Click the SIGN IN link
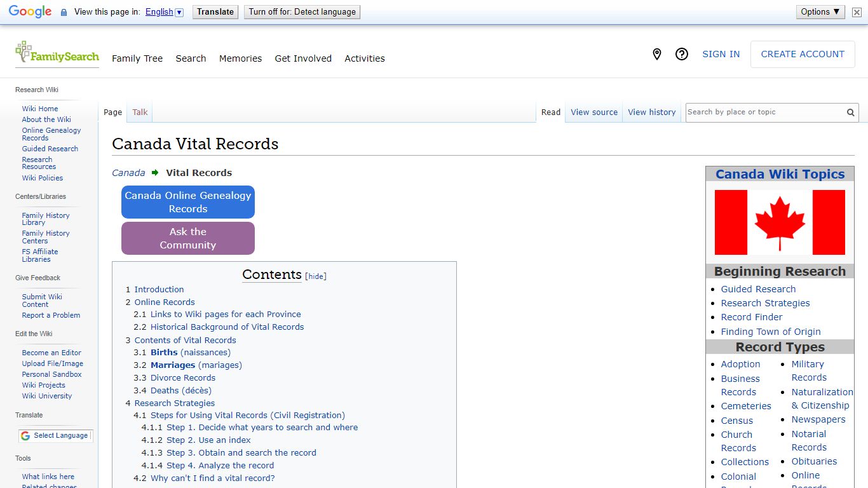868x488 pixels. (x=721, y=54)
